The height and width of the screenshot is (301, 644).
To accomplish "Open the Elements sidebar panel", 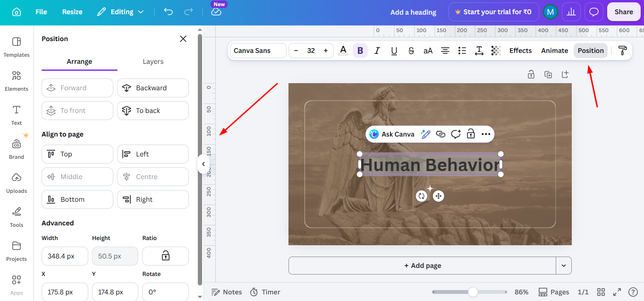I will pos(17,81).
